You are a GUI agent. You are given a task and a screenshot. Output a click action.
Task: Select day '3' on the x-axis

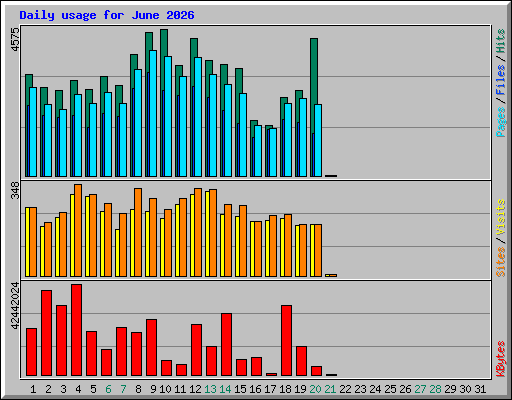coord(63,389)
